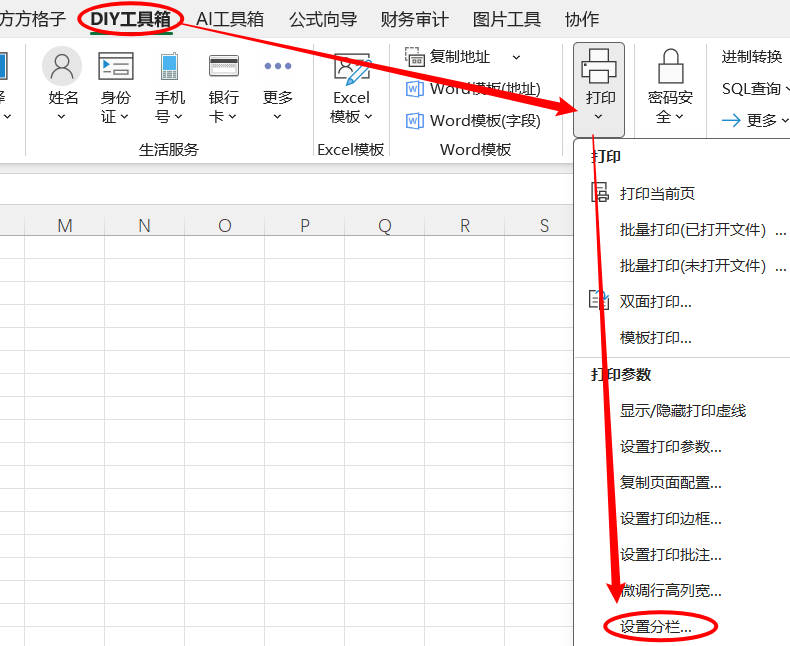The width and height of the screenshot is (790, 646).
Task: Open the 财务审计 tab
Action: coord(415,19)
